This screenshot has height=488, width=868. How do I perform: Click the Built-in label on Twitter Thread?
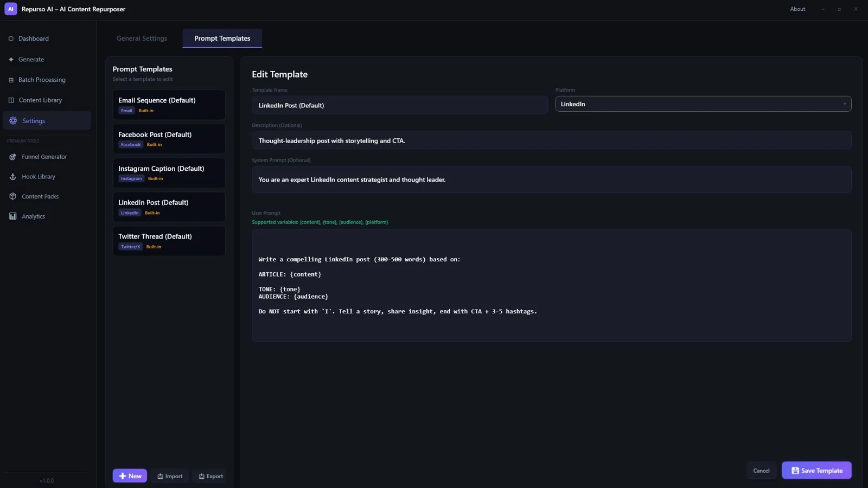[x=154, y=247]
